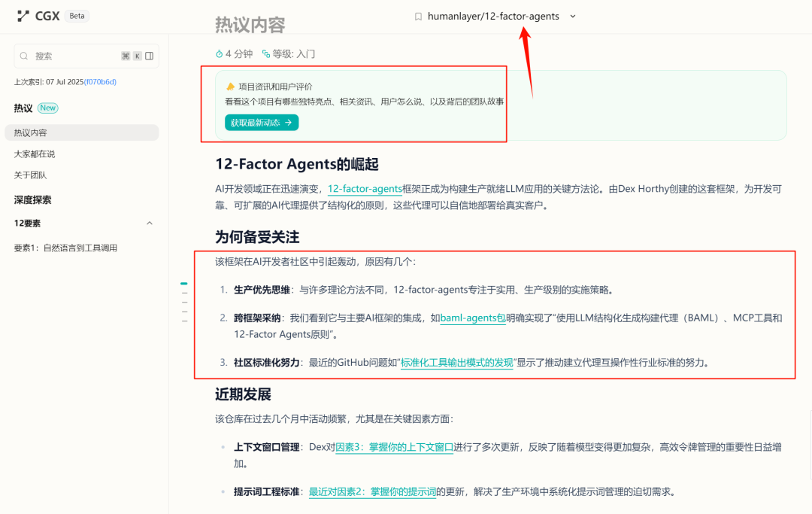The image size is (812, 514).
Task: Open the 最近对因素2：掌握你的提示词 link
Action: click(372, 491)
